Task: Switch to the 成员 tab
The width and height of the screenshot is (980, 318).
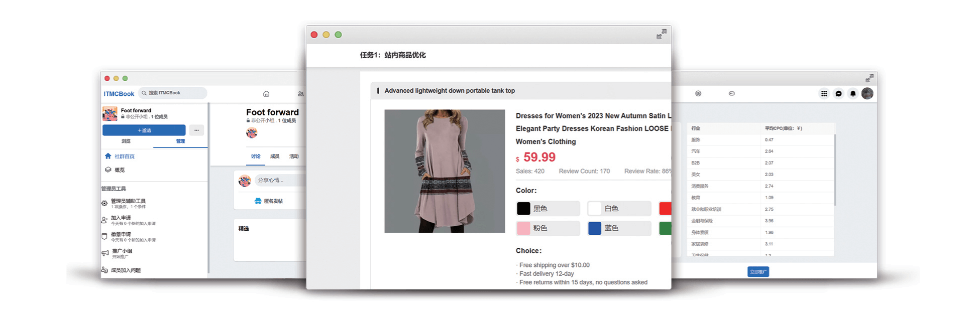Action: [x=275, y=156]
